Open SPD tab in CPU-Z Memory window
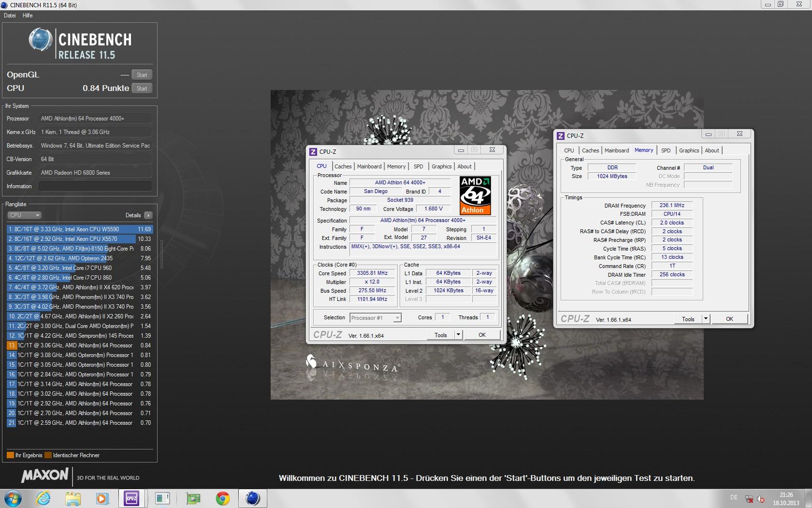The width and height of the screenshot is (812, 508). click(666, 150)
